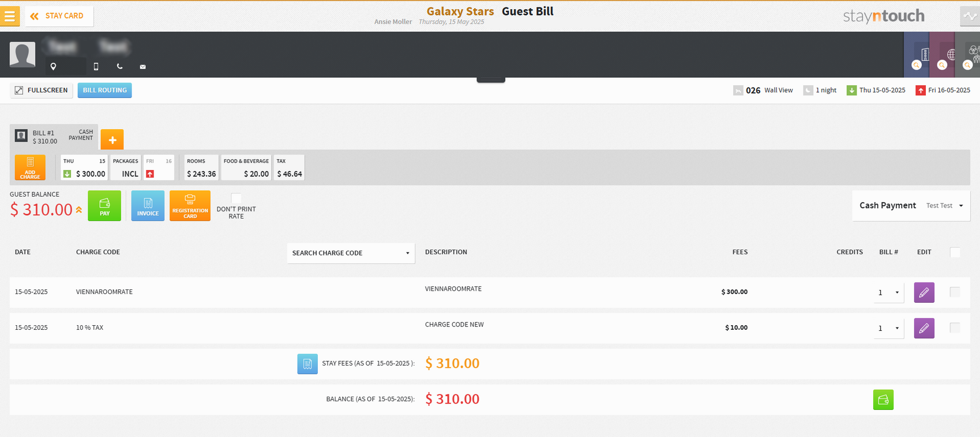980x437 pixels.
Task: Click the orange $310.00 stay fees total
Action: [x=452, y=364]
